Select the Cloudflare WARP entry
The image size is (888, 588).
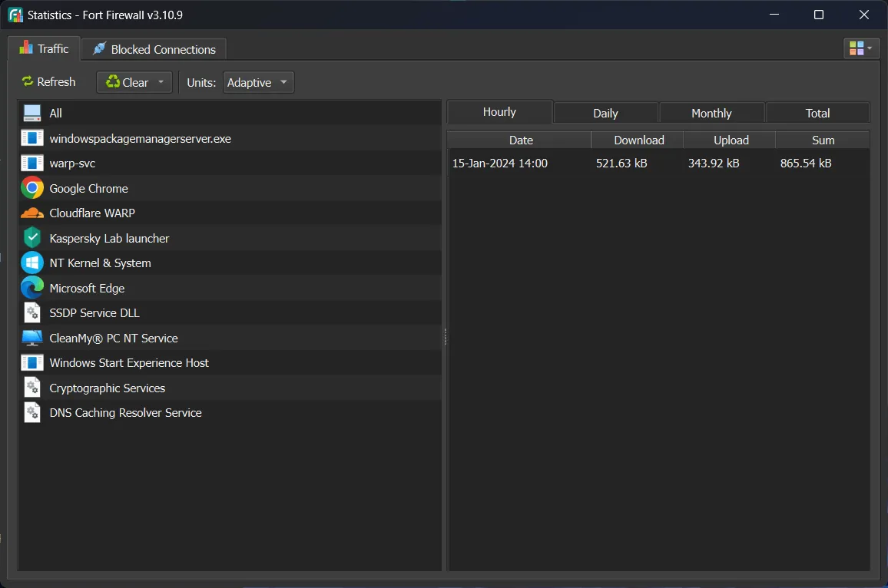pos(230,213)
